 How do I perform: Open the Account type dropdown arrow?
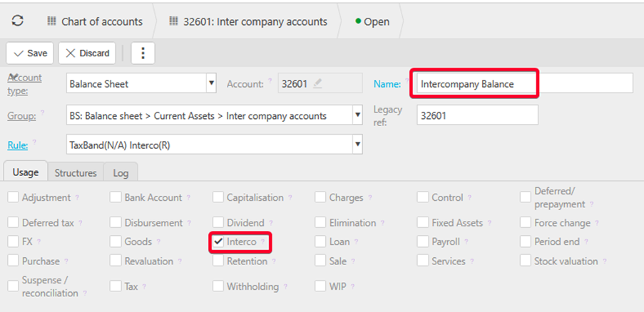[211, 83]
